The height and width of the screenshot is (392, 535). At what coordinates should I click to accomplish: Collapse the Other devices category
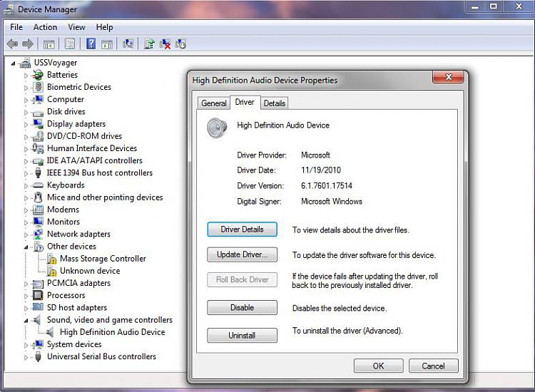tap(26, 247)
